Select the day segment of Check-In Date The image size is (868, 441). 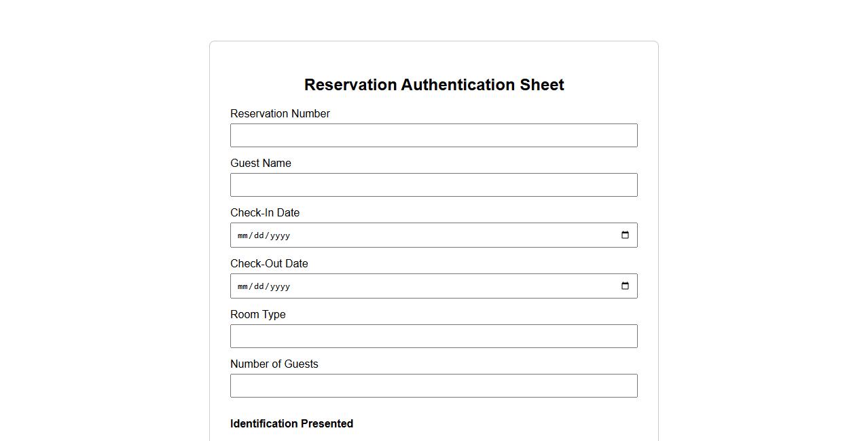(x=258, y=236)
